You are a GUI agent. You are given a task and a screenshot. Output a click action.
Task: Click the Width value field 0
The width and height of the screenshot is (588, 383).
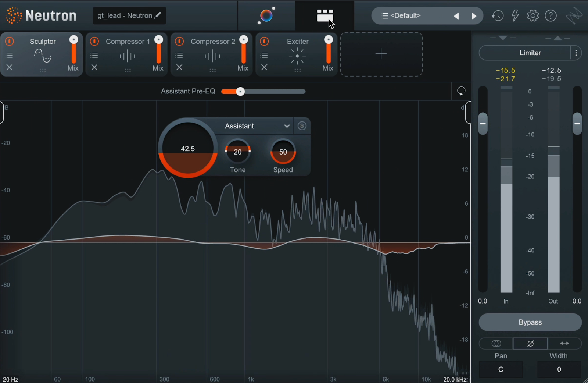click(x=559, y=369)
